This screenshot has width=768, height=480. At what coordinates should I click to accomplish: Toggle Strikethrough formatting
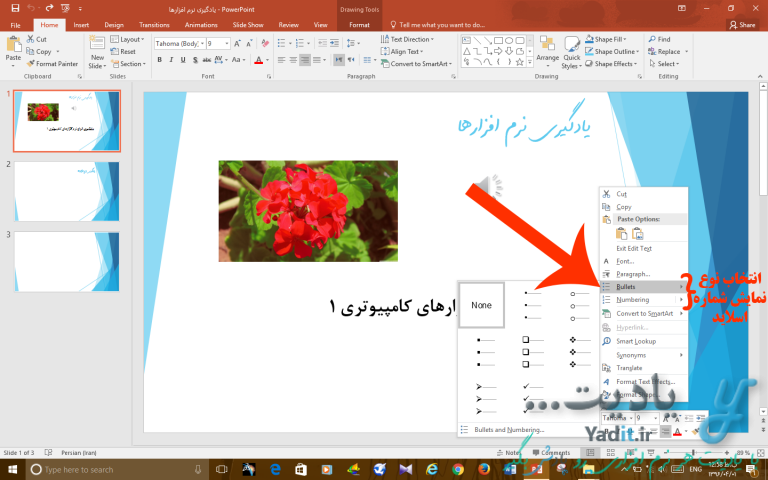click(x=207, y=60)
